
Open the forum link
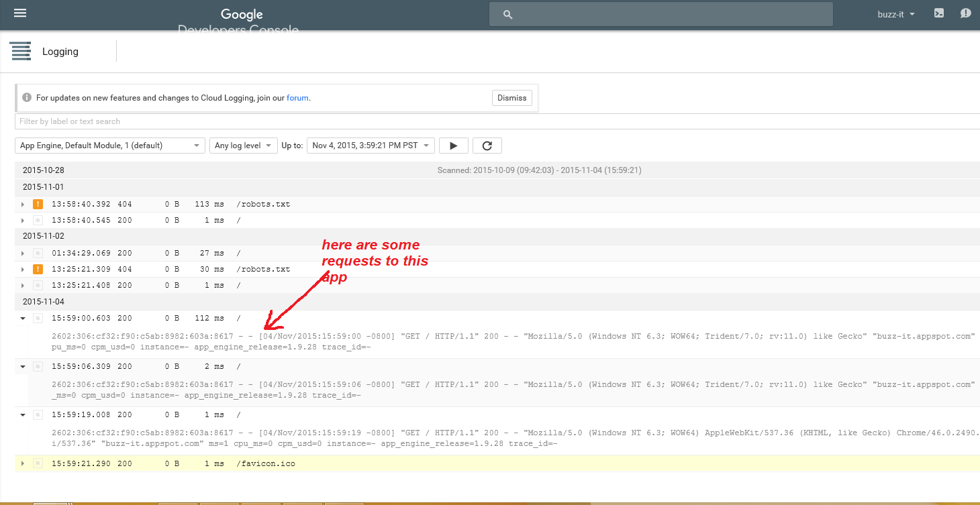click(x=297, y=98)
